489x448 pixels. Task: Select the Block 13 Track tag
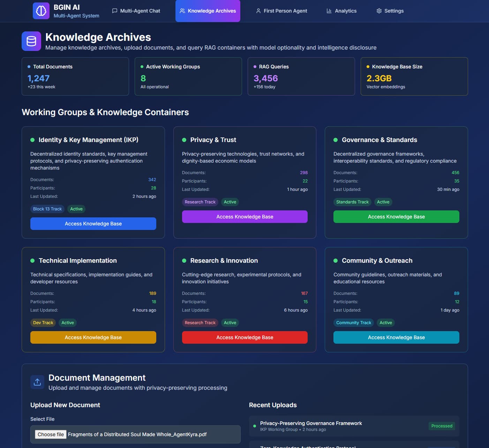pos(47,209)
